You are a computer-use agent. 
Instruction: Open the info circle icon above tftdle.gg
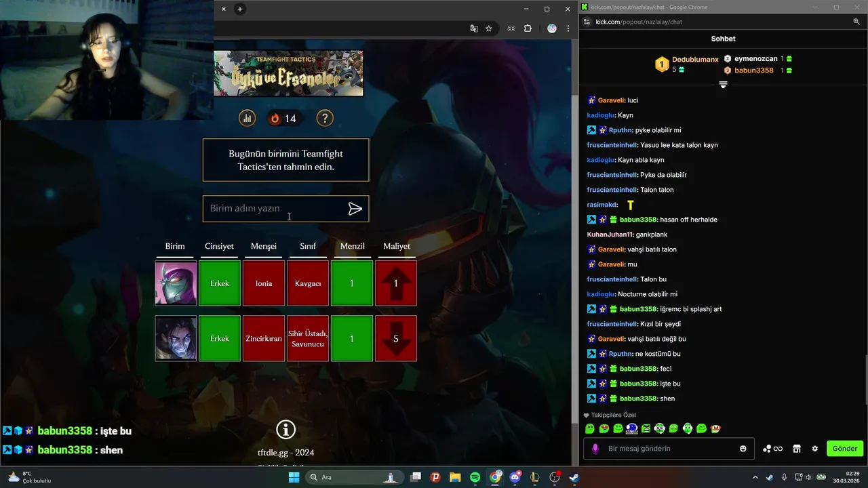point(286,429)
